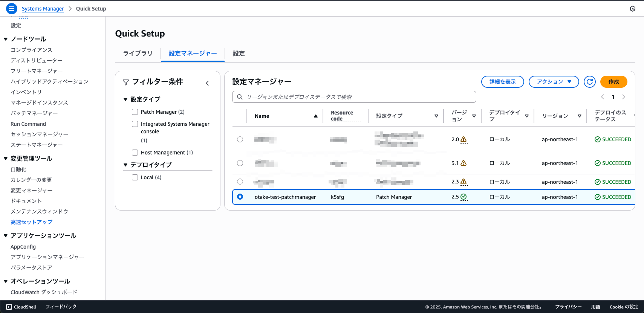The width and height of the screenshot is (644, 313).
Task: Click the top-right console settings icon
Action: (x=633, y=9)
